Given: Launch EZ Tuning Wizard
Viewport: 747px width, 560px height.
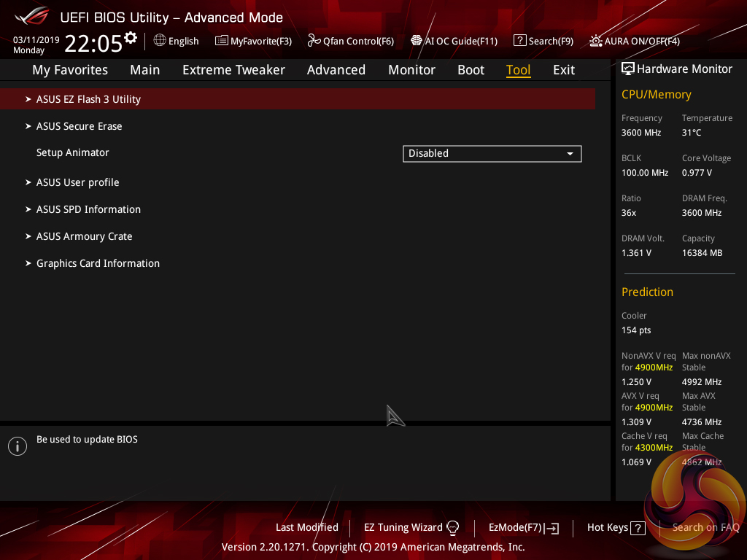Looking at the screenshot, I should pos(411,527).
